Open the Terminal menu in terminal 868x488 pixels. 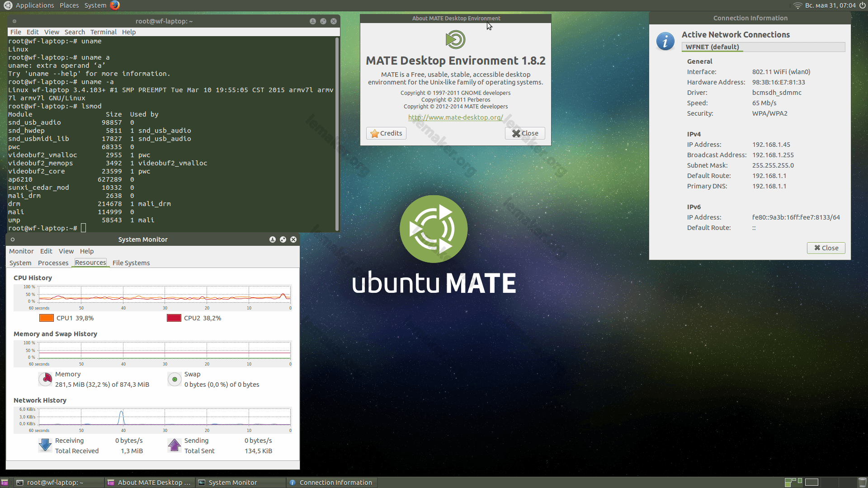click(x=104, y=32)
